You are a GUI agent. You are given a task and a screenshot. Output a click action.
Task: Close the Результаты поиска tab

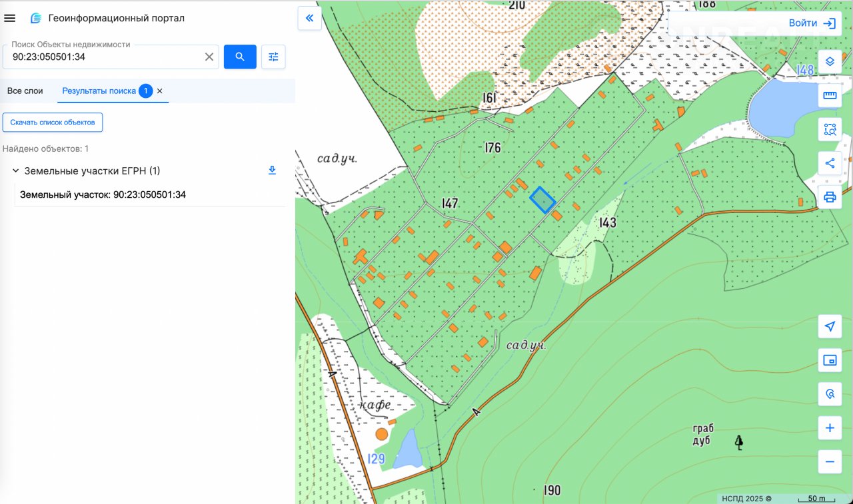[160, 91]
